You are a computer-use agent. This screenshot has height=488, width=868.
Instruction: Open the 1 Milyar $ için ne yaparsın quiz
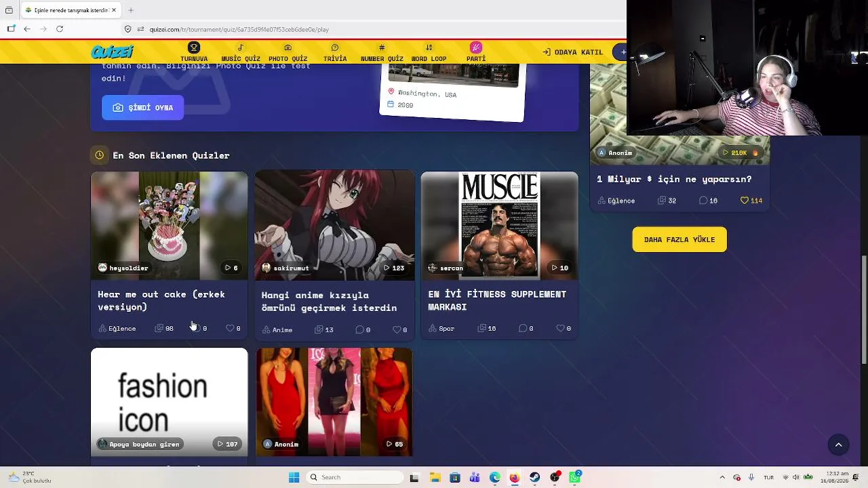pos(674,179)
